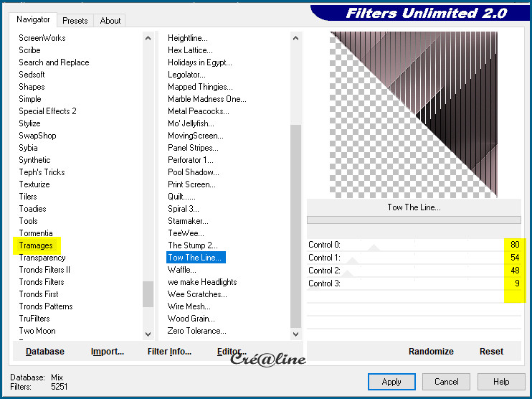The height and width of the screenshot is (399, 532).
Task: Open the Database option
Action: [45, 352]
